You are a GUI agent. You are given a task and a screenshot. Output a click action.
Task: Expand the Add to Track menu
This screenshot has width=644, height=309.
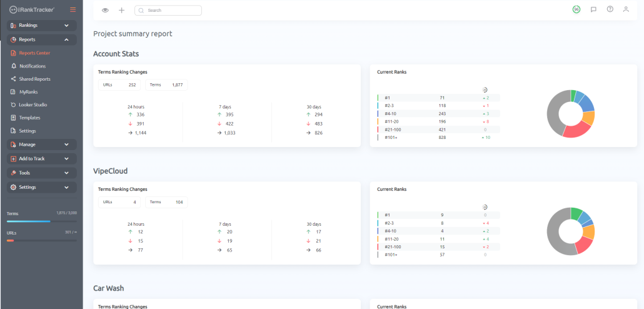(41, 159)
